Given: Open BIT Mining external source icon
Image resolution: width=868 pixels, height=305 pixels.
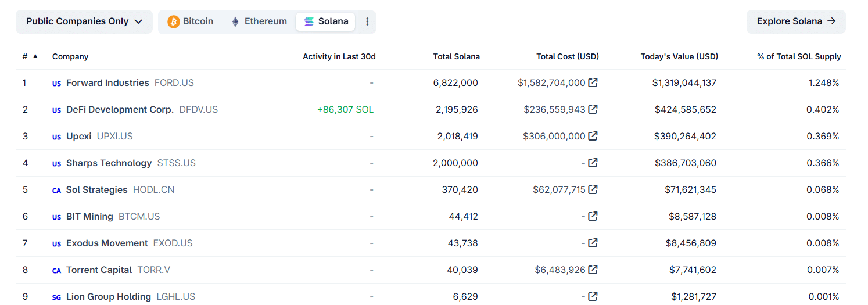Looking at the screenshot, I should click(593, 216).
